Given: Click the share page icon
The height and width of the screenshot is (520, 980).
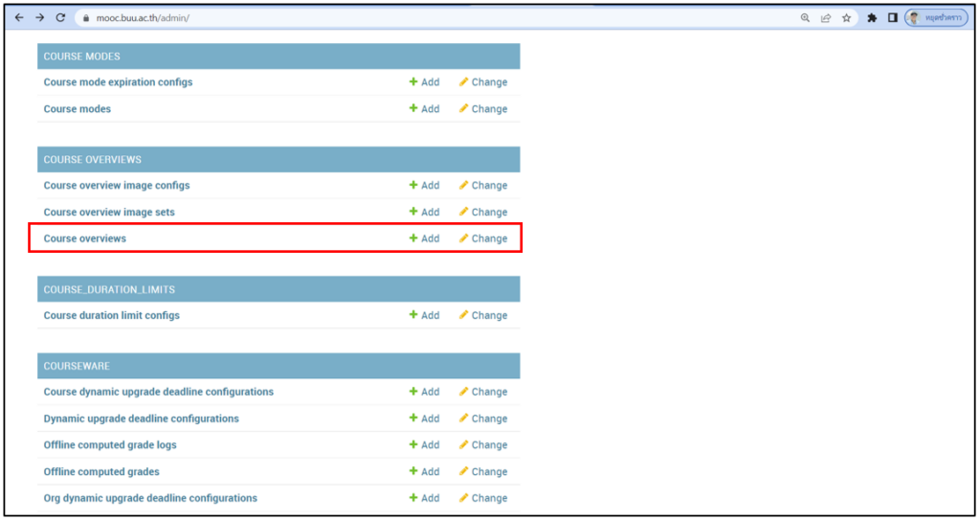Looking at the screenshot, I should point(825,18).
